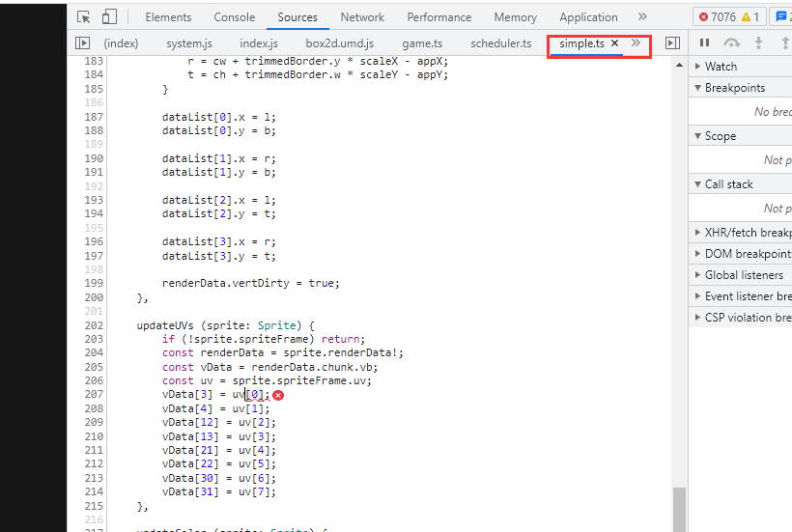Click 'sprite.spriteFrame.uv' code text
792x532 pixels.
(299, 380)
